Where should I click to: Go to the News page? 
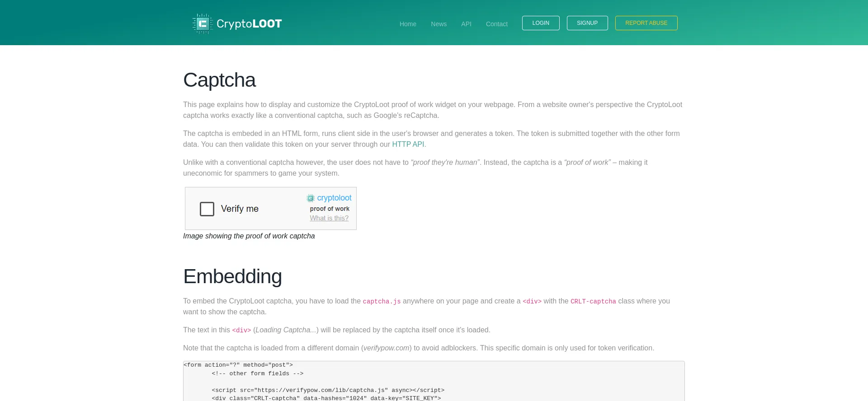click(439, 24)
